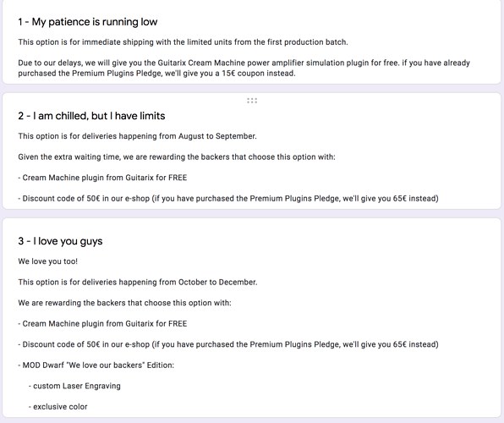
Task: Click 'We are rewarding the backers' line in section 3
Action: (x=124, y=303)
